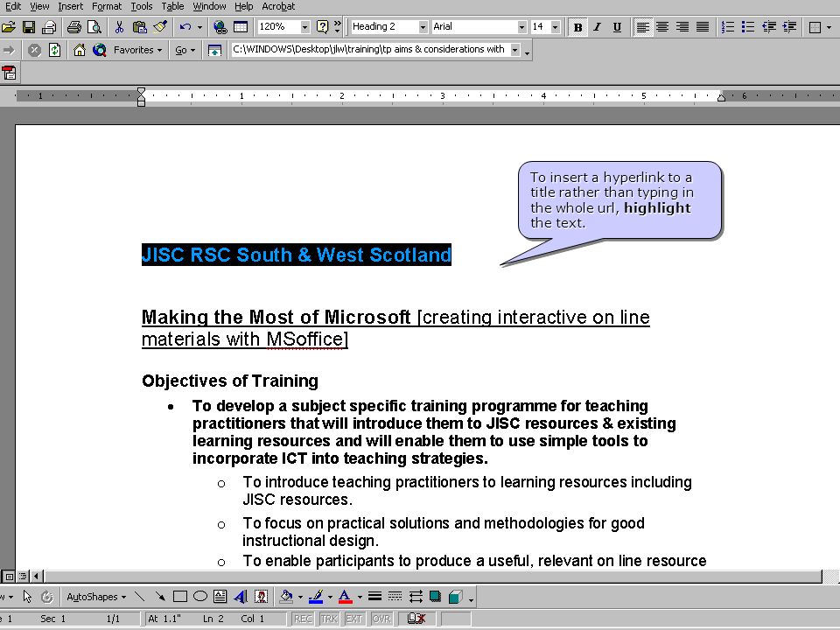
Task: Click the Office Assistant help icon
Action: pos(322,27)
